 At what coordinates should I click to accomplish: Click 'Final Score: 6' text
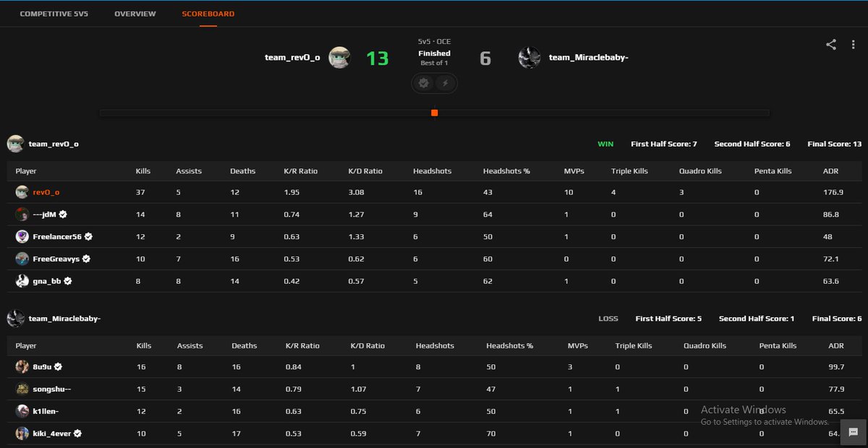[837, 319]
